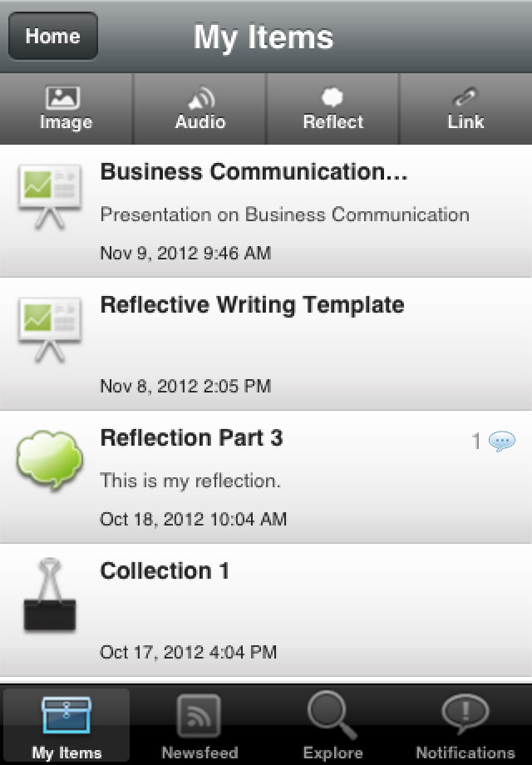This screenshot has height=765, width=532.
Task: Open the Reflect cloud icon
Action: tap(332, 97)
